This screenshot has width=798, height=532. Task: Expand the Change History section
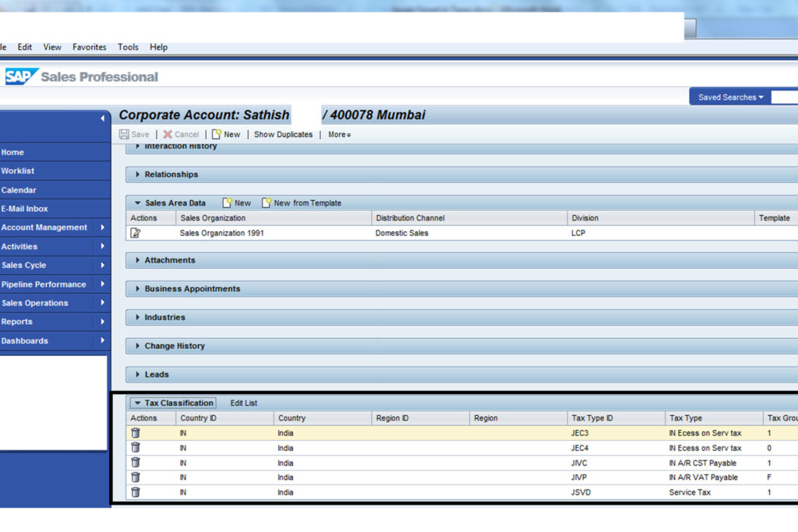pyautogui.click(x=137, y=346)
